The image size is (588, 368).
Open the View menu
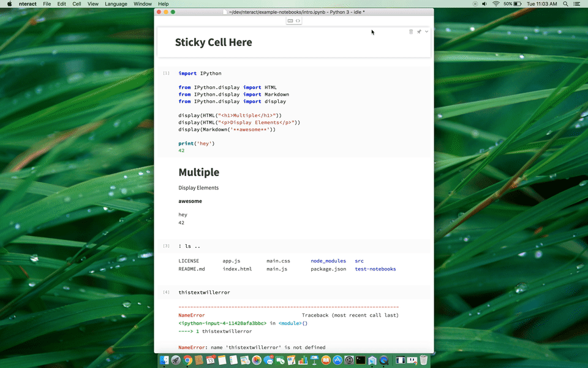coord(92,4)
